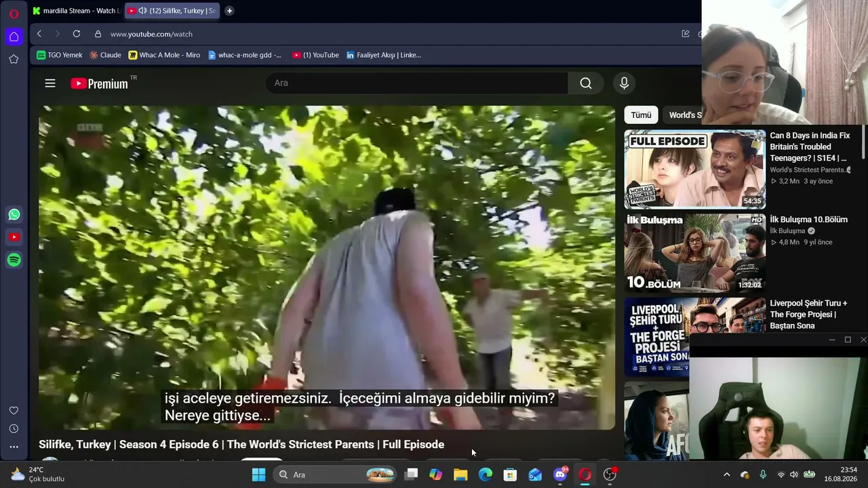This screenshot has width=868, height=488.
Task: Switch to Opera GX in the taskbar
Action: [x=585, y=474]
